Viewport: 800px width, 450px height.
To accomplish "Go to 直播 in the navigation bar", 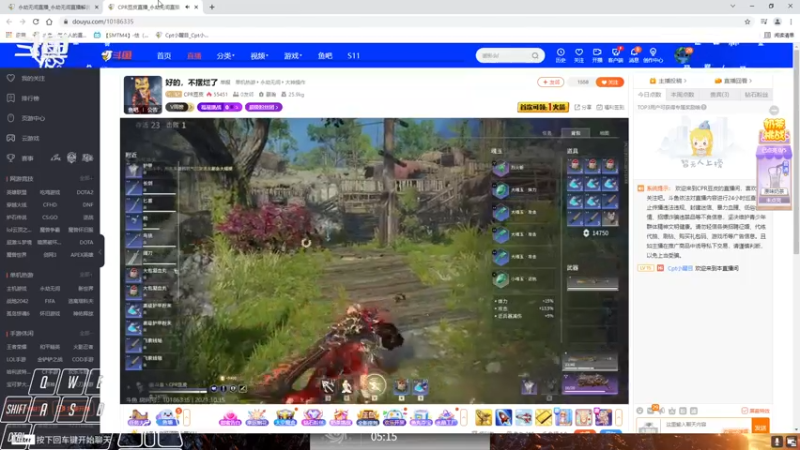I will pyautogui.click(x=194, y=56).
